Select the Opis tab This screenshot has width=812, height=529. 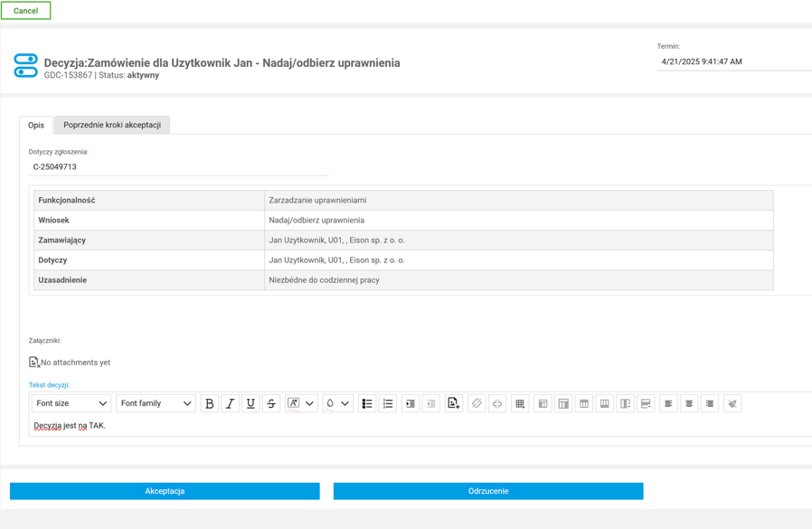pos(36,125)
